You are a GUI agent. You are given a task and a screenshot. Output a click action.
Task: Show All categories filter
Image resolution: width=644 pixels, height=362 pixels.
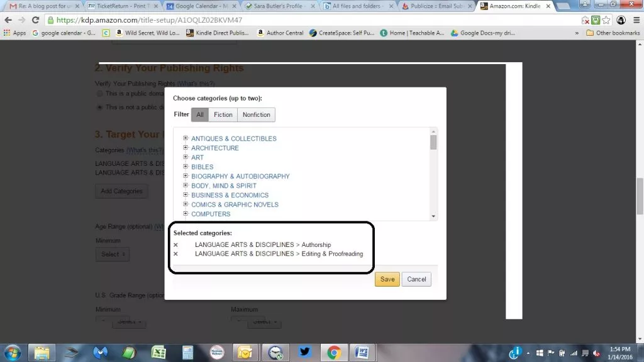[x=200, y=114]
